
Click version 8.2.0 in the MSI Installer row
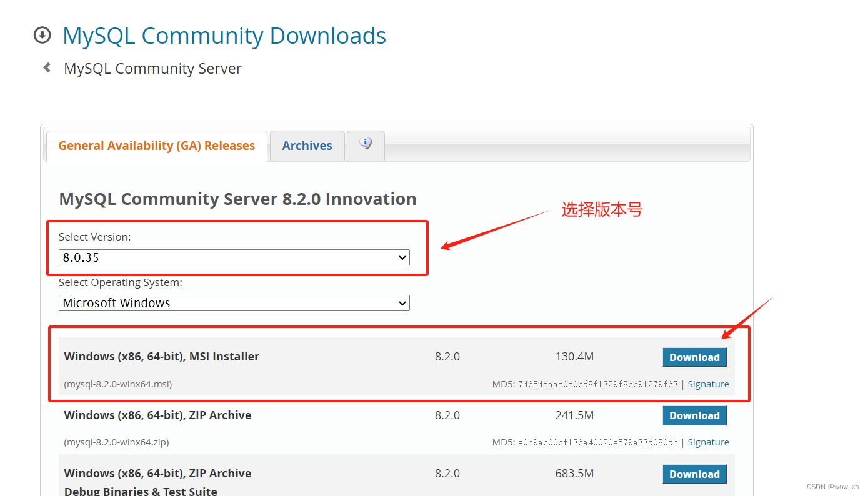pyautogui.click(x=447, y=357)
